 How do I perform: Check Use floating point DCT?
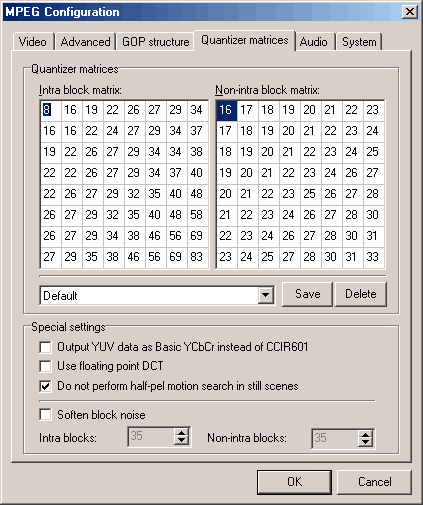click(x=45, y=366)
